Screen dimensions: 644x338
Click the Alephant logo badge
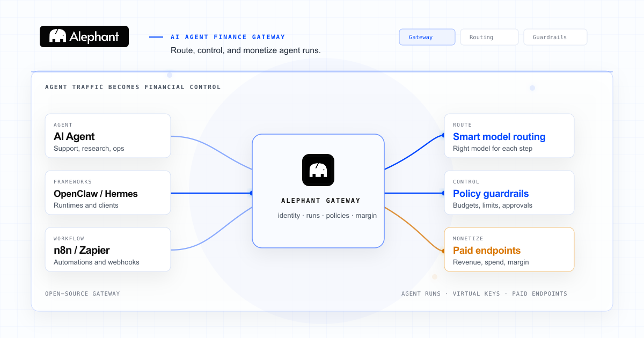point(84,36)
